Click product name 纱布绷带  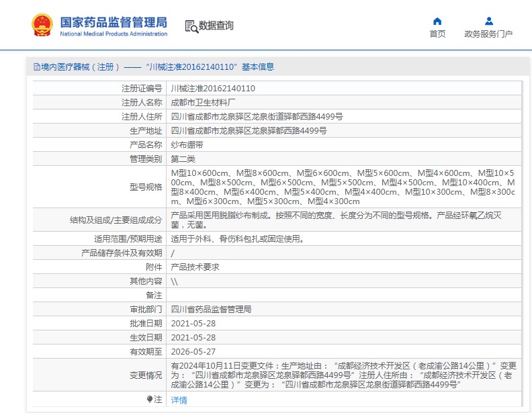pos(187,144)
